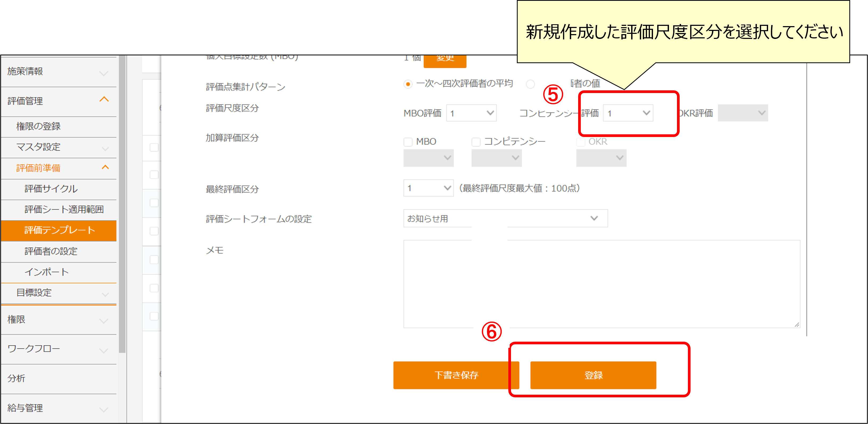
Task: Open the MBO評価 scale dropdown
Action: [471, 113]
